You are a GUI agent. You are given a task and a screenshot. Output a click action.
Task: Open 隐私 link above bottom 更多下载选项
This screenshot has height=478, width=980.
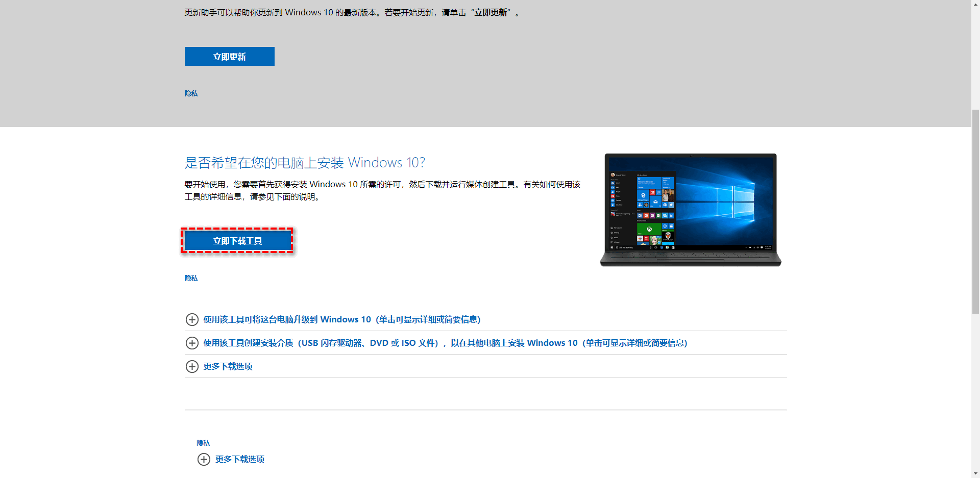tap(203, 443)
